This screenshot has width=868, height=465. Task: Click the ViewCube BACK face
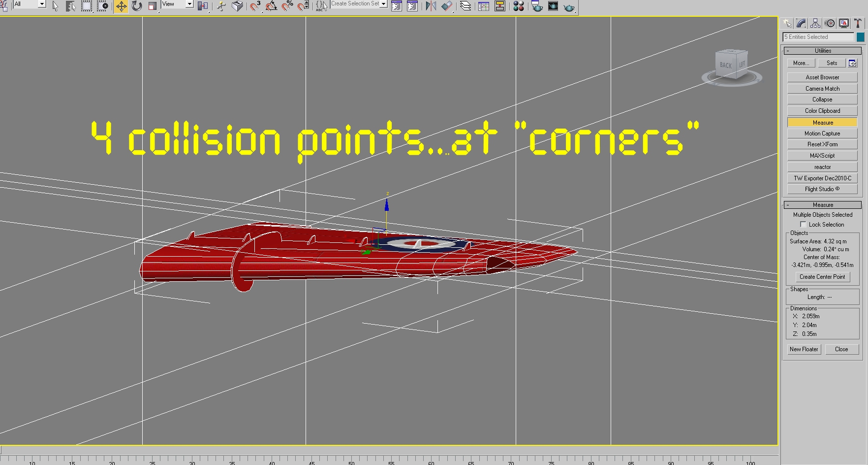point(725,66)
